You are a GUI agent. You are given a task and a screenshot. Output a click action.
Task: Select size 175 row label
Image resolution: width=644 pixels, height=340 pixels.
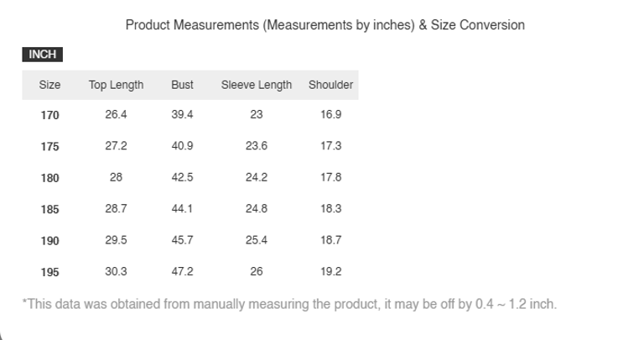[x=49, y=146]
